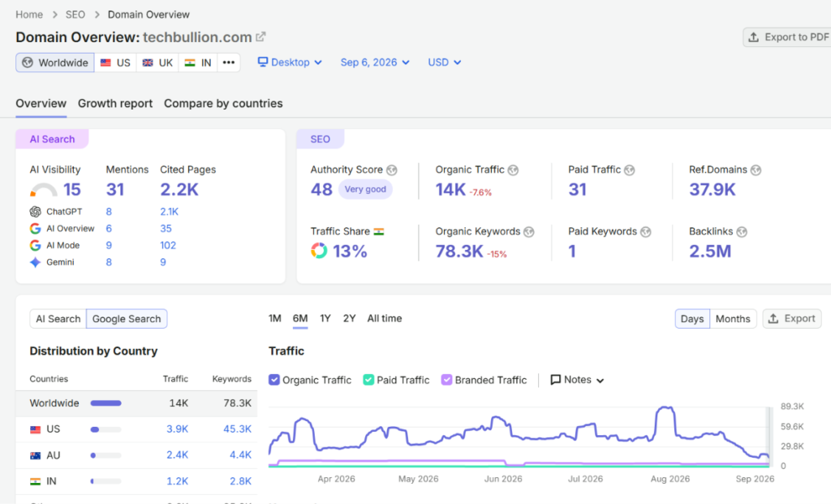Viewport: 831px width, 504px height.
Task: Go to SEO breadcrumb link
Action: (75, 15)
